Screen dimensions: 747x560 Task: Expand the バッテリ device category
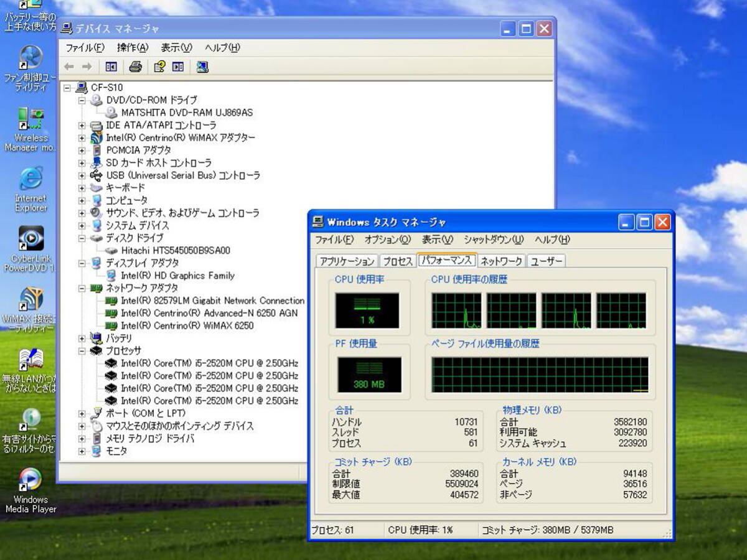(82, 338)
